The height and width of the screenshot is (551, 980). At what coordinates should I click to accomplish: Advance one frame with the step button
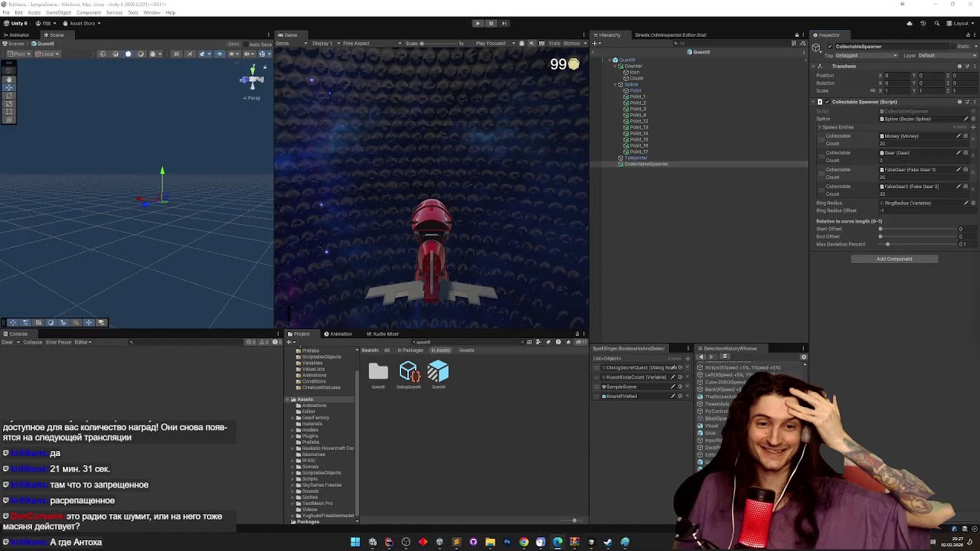[x=504, y=23]
